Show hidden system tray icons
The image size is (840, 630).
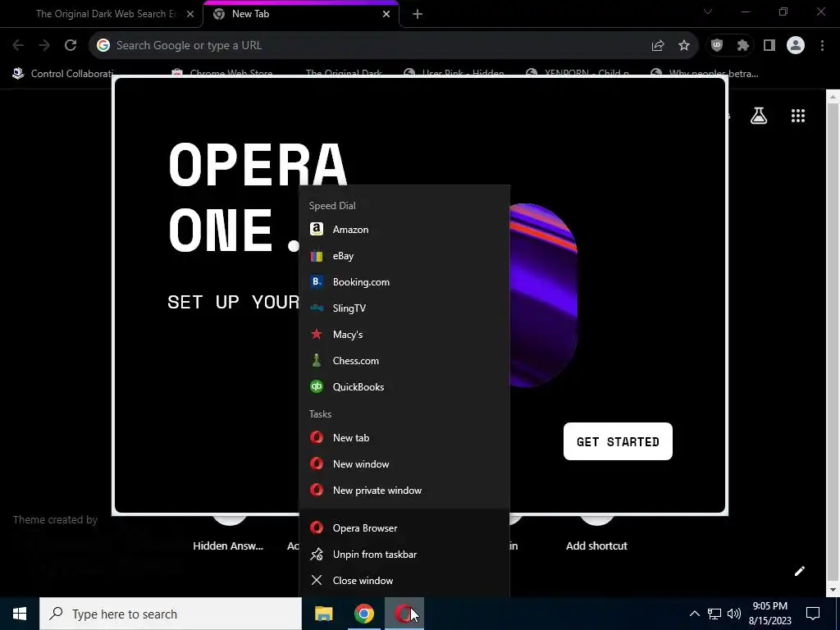click(694, 614)
